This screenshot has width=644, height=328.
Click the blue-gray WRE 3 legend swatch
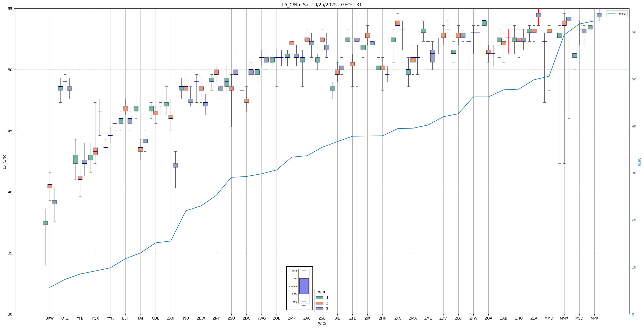pos(319,309)
